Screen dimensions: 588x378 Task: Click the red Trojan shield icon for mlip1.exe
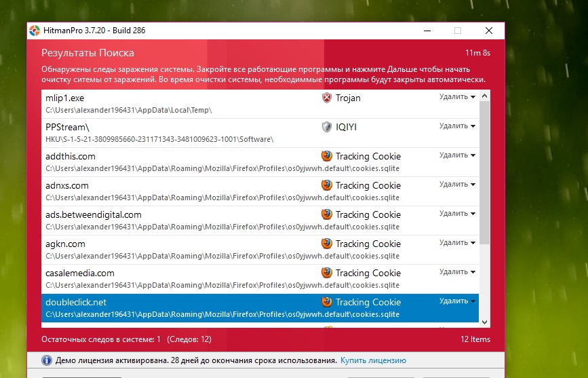[327, 98]
